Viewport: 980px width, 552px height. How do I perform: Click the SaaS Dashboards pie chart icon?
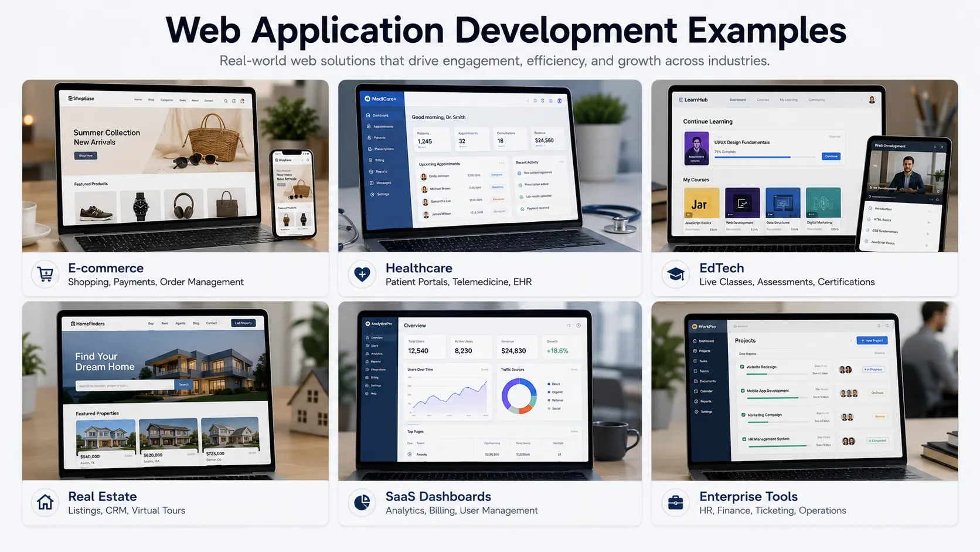coord(362,502)
